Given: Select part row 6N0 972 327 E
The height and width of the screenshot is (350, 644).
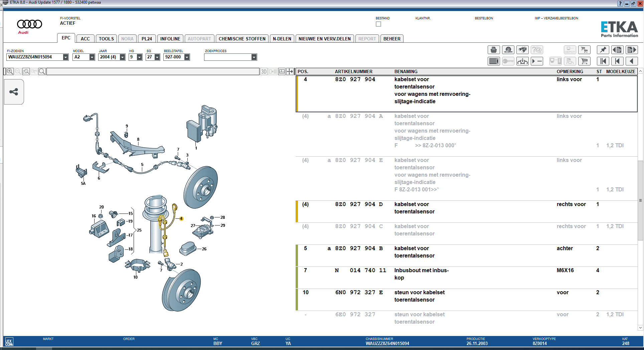Looking at the screenshot, I should click(467, 300).
